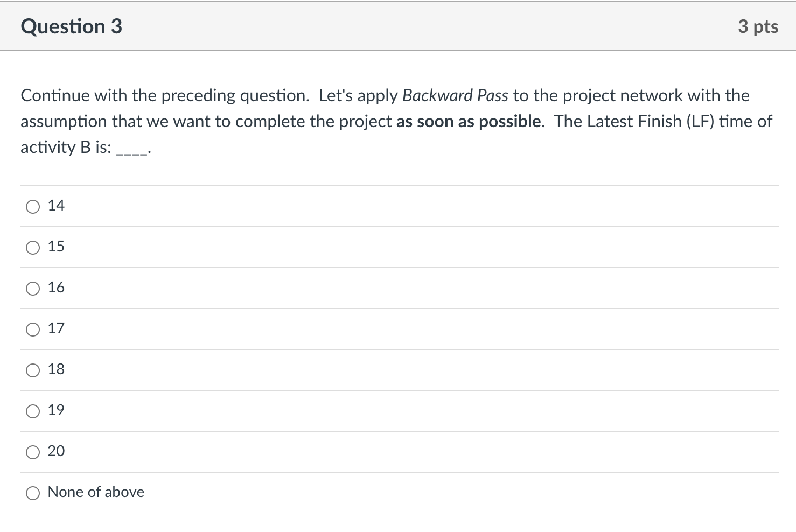Select the radio button for answer 17
This screenshot has width=796, height=532.
pyautogui.click(x=33, y=329)
